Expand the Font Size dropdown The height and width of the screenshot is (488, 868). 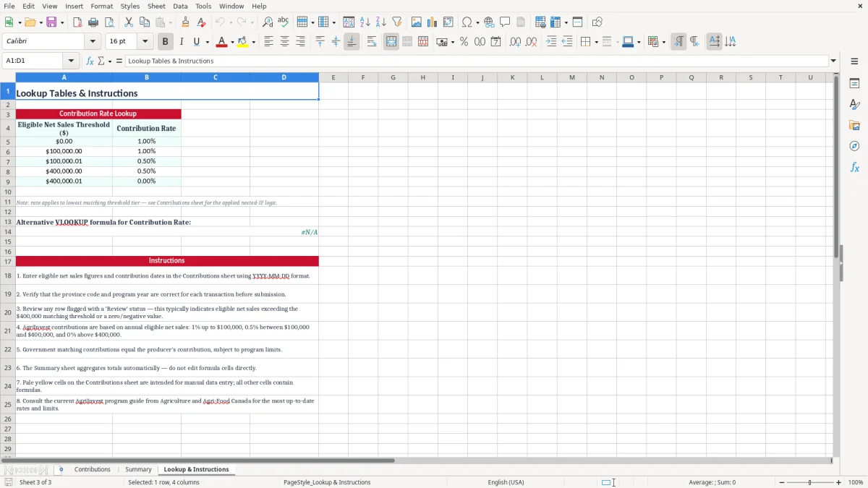point(145,42)
